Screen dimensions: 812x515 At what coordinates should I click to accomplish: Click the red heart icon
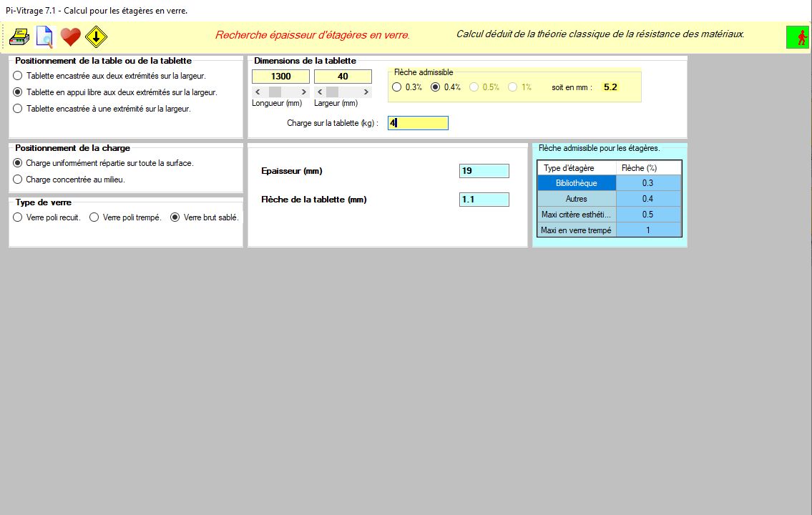[x=70, y=36]
